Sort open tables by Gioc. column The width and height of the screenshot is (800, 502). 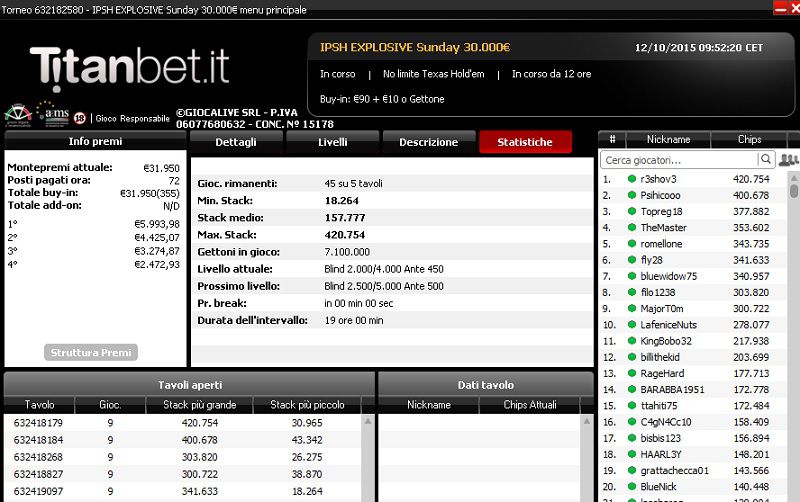[x=110, y=405]
